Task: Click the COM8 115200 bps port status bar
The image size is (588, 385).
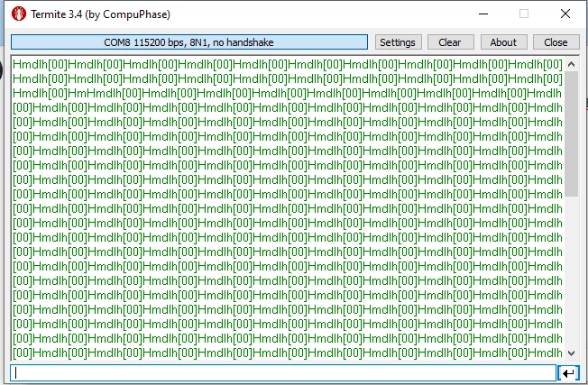Action: tap(189, 42)
